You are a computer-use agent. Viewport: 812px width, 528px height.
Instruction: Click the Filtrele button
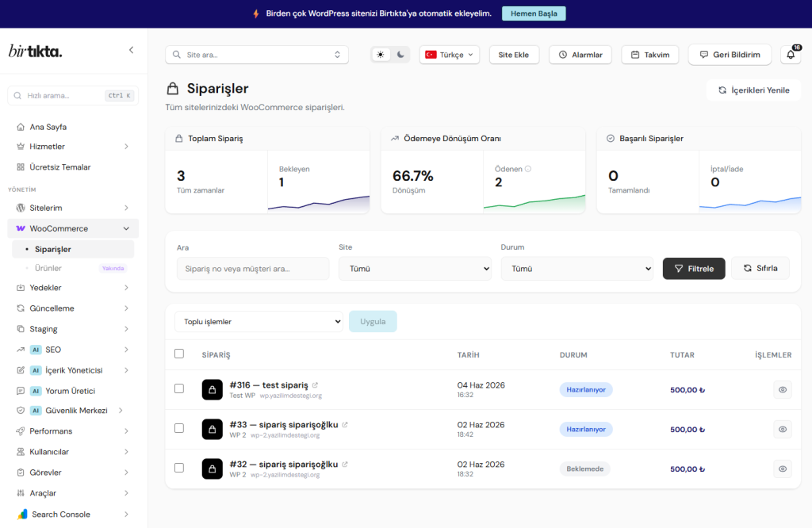click(694, 269)
